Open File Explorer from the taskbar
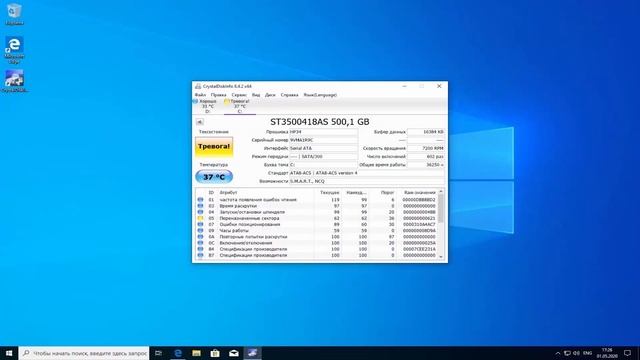This screenshot has width=640, height=360. click(196, 353)
